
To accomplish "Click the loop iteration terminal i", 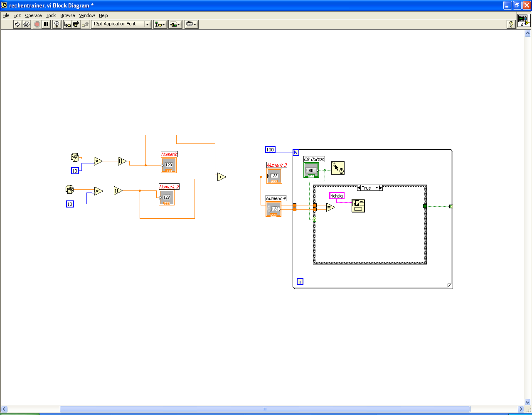I will (300, 282).
